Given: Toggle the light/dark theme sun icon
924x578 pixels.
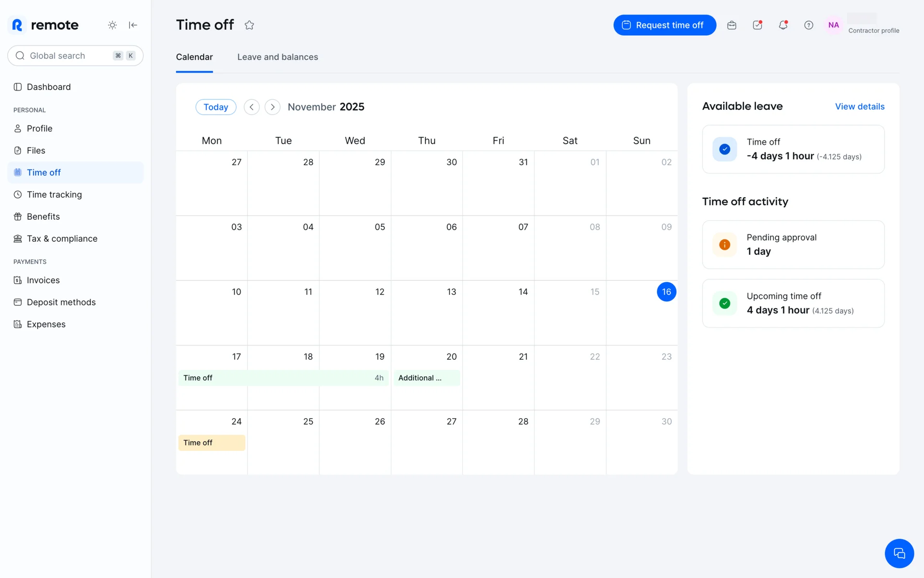Looking at the screenshot, I should tap(112, 25).
